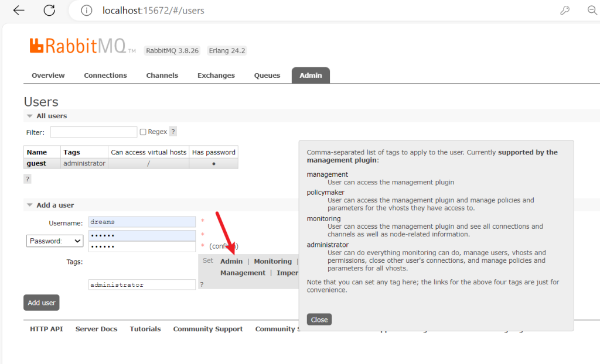Open the password key icon in address bar
Viewport: 600px width, 364px height.
click(565, 11)
